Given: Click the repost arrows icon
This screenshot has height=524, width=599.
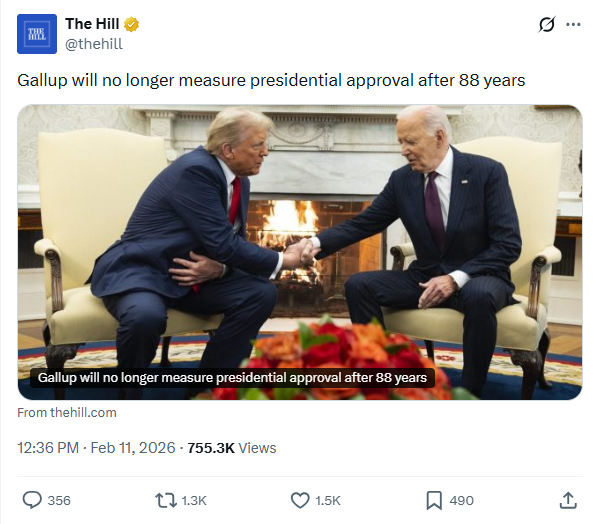Looking at the screenshot, I should coord(165,500).
